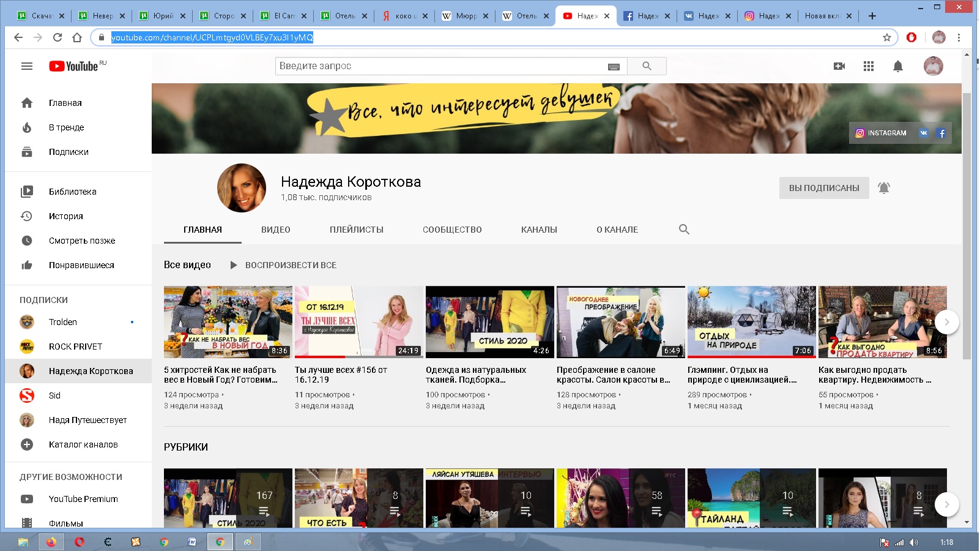Open the YouTube hamburger guide menu
The image size is (980, 551).
coord(27,66)
